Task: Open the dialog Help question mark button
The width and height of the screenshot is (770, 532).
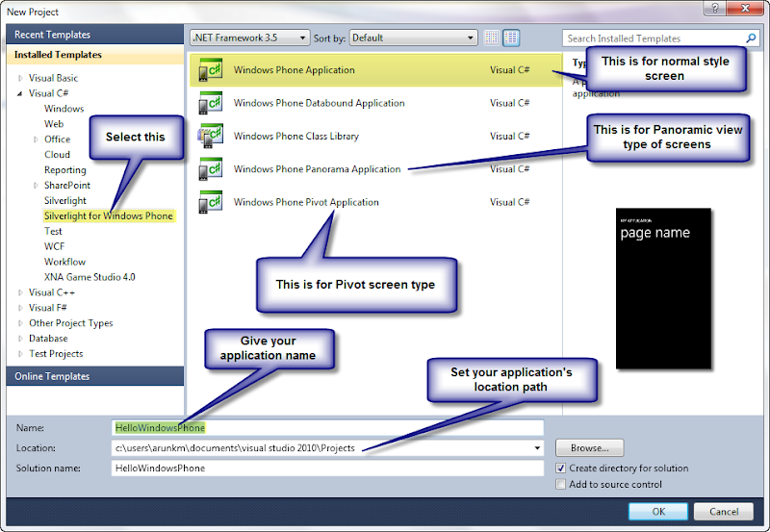Action: (714, 8)
